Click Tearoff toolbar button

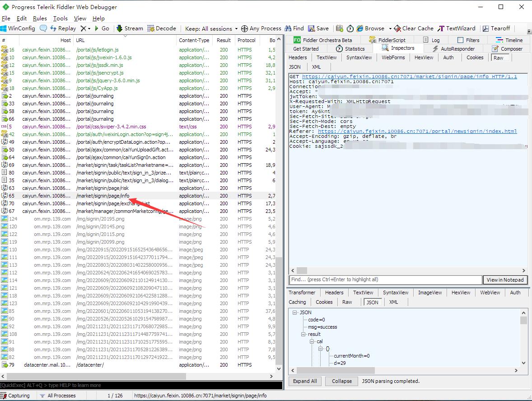pos(496,28)
